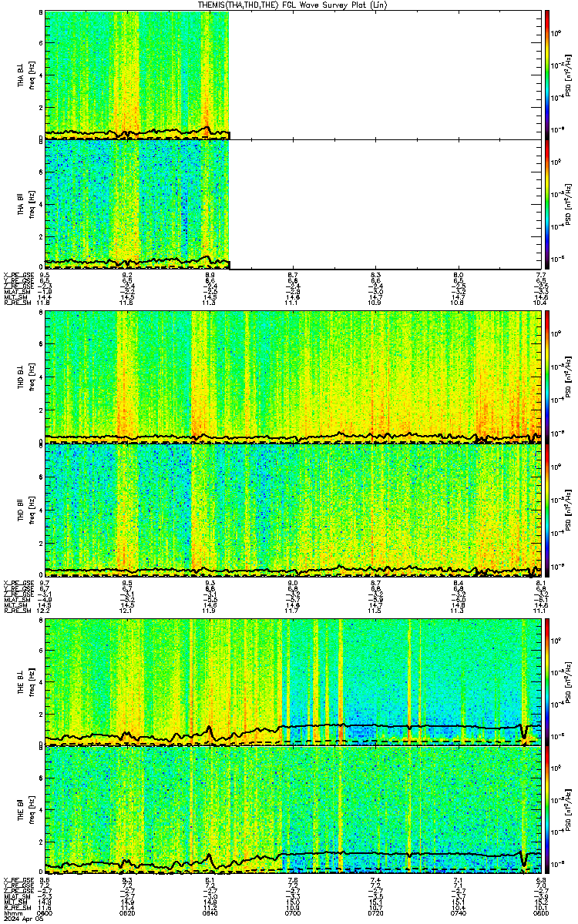This screenshot has height=924, width=578.
Task: Click the PSD [nT²/Hz] label of THD B-perpendicular
Action: [569, 377]
